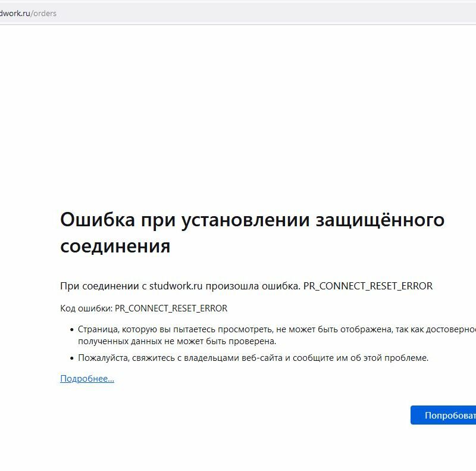Click the word "Ошибка" in the heading

pyautogui.click(x=97, y=220)
